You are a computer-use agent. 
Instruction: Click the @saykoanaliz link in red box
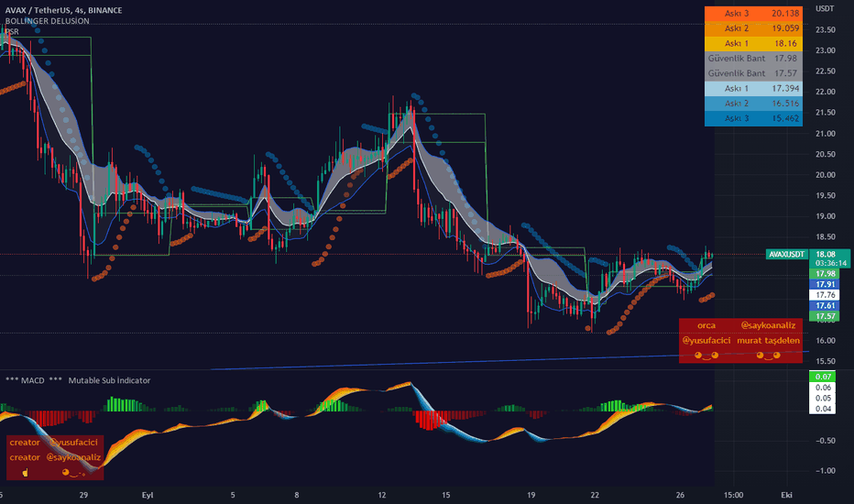point(771,325)
